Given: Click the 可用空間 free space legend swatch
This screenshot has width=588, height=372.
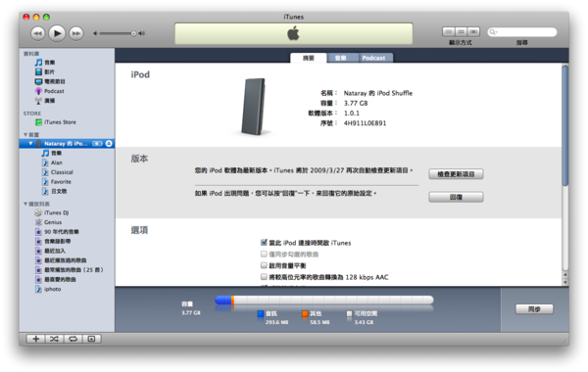Looking at the screenshot, I should pyautogui.click(x=349, y=313).
